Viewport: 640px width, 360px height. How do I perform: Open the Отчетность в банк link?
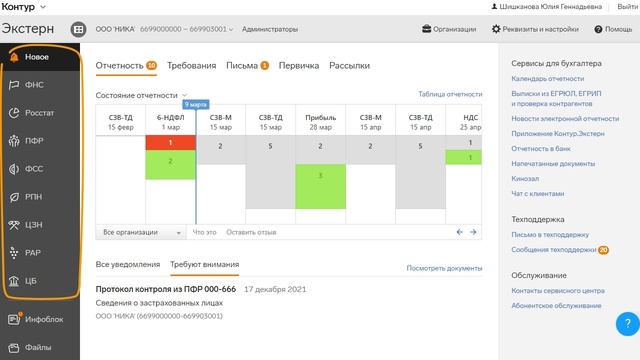tap(541, 149)
